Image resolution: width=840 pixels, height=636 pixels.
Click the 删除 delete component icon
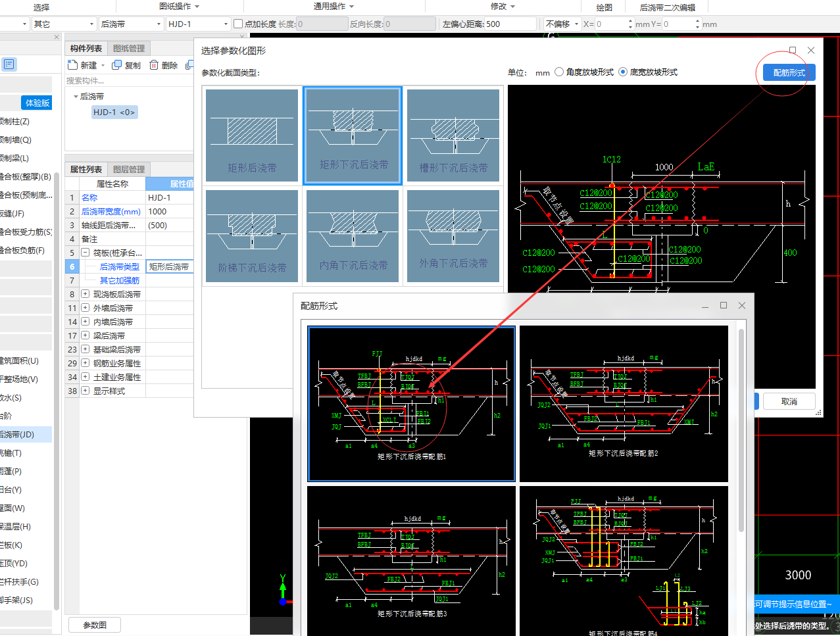[154, 65]
